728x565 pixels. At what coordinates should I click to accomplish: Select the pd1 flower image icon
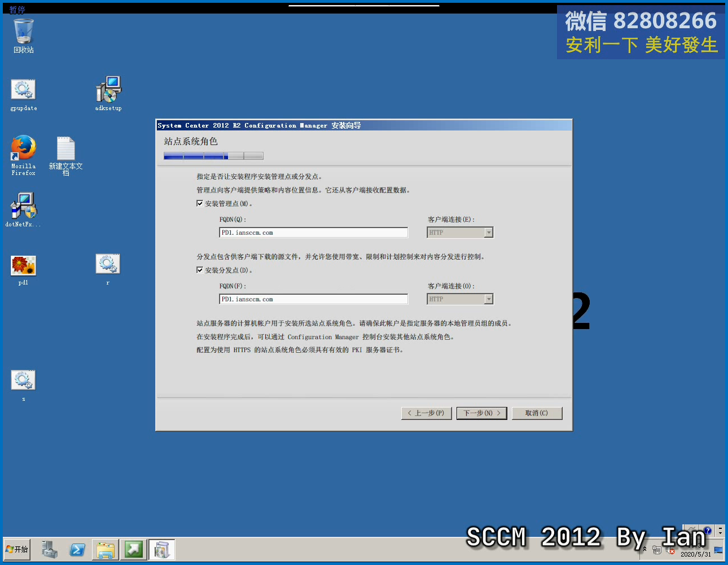23,270
